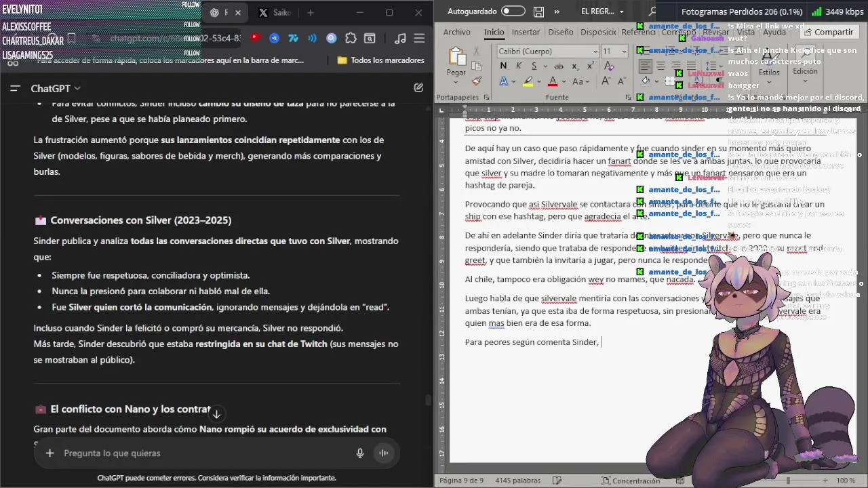Screen dimensions: 868x488
Task: Open the Diseño ribbon tab
Action: pyautogui.click(x=560, y=32)
